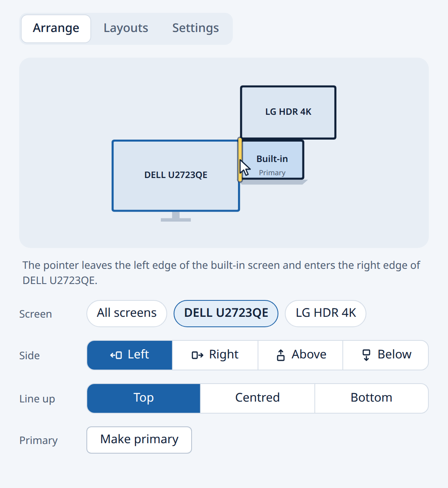The image size is (448, 488).
Task: Click the Make primary button
Action: click(x=139, y=440)
